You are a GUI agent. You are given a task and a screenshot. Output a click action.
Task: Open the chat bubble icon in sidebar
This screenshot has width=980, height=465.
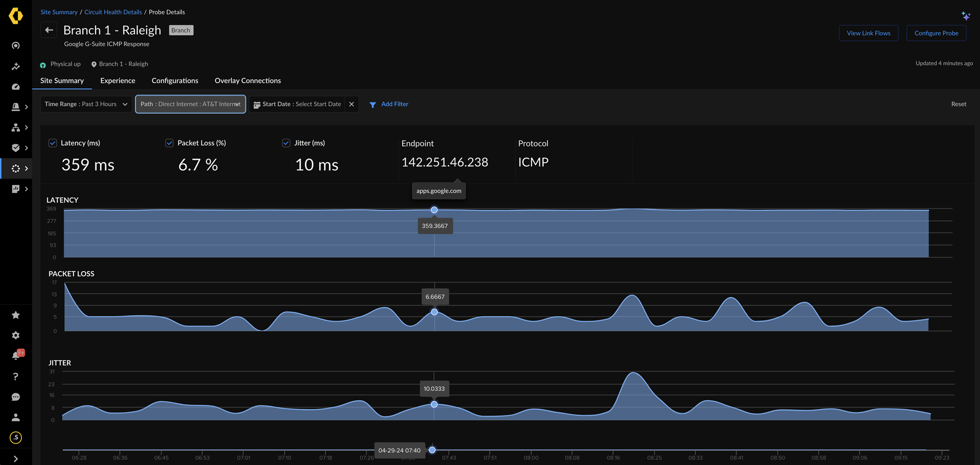16,397
